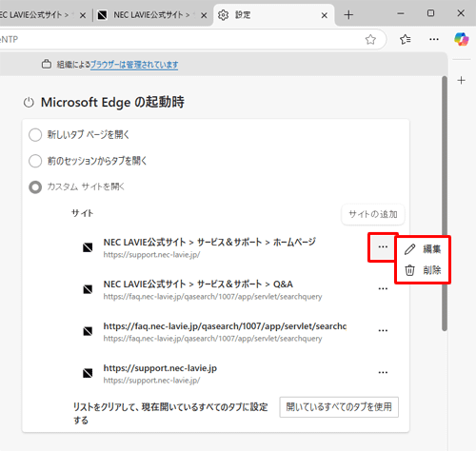Click favicon beside faq.nec-lavie.jp URL title entry
Viewport: 476px width, 451px height.
pyautogui.click(x=88, y=331)
